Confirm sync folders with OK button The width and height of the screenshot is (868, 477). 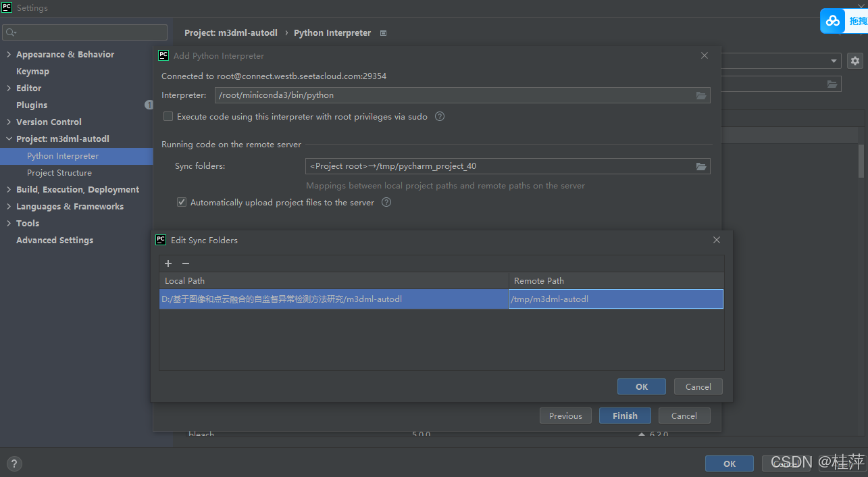[x=640, y=386]
